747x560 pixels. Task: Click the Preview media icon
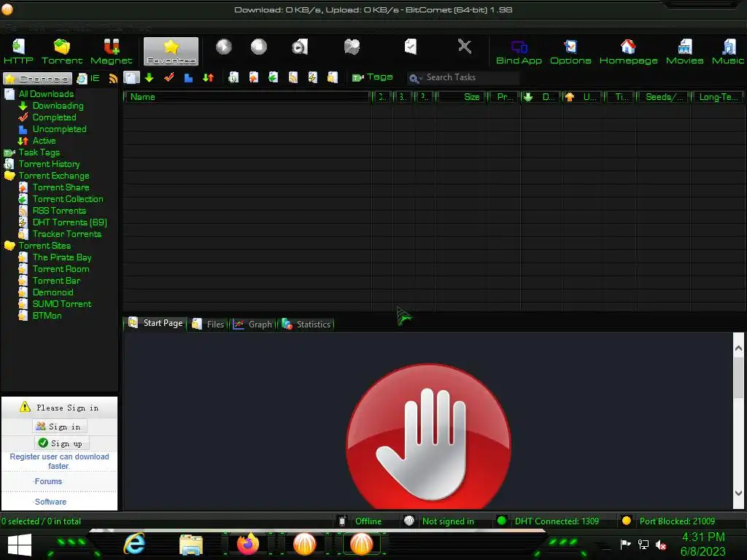click(300, 47)
